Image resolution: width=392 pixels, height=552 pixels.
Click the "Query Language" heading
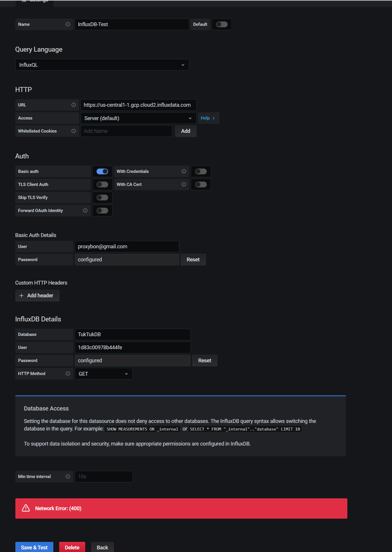39,50
